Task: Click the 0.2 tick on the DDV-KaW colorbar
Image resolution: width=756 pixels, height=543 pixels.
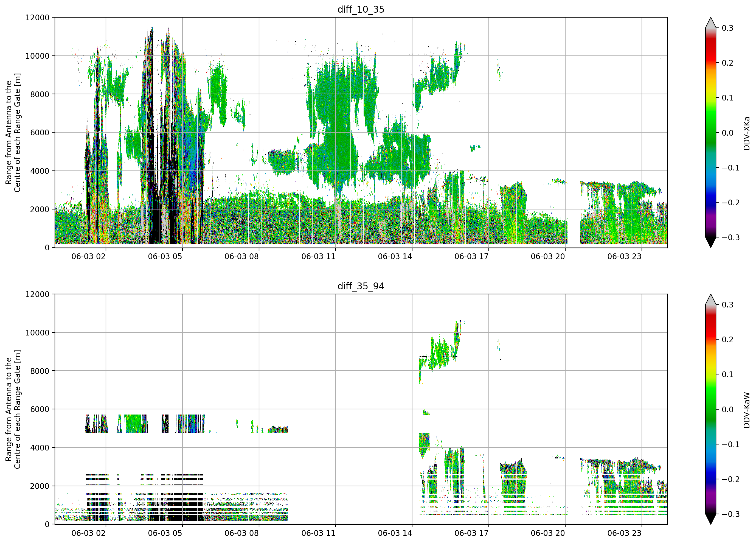Action: (x=728, y=340)
